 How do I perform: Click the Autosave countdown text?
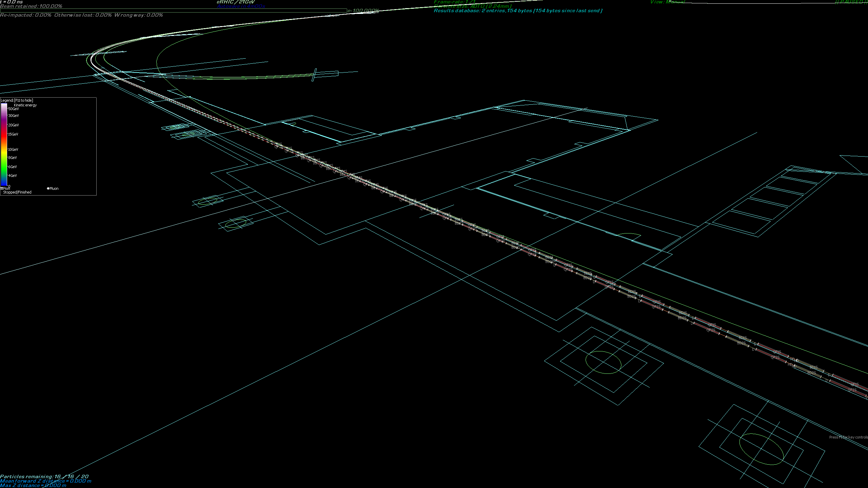click(241, 6)
